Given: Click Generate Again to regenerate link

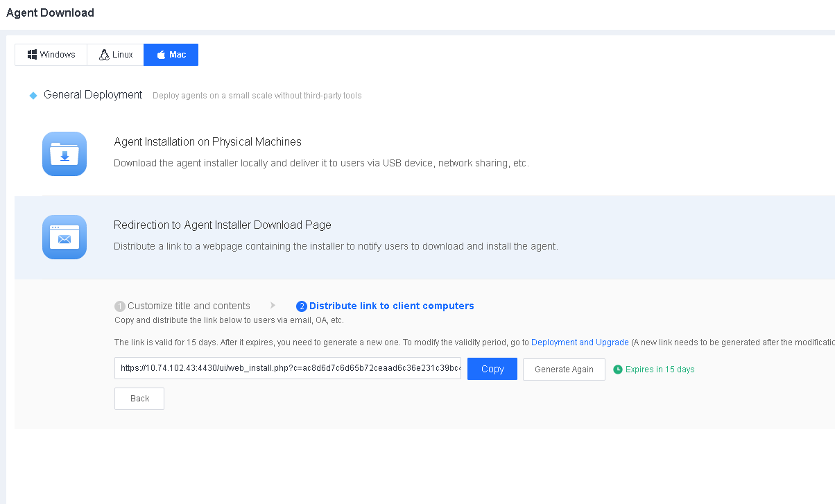Looking at the screenshot, I should click(564, 370).
